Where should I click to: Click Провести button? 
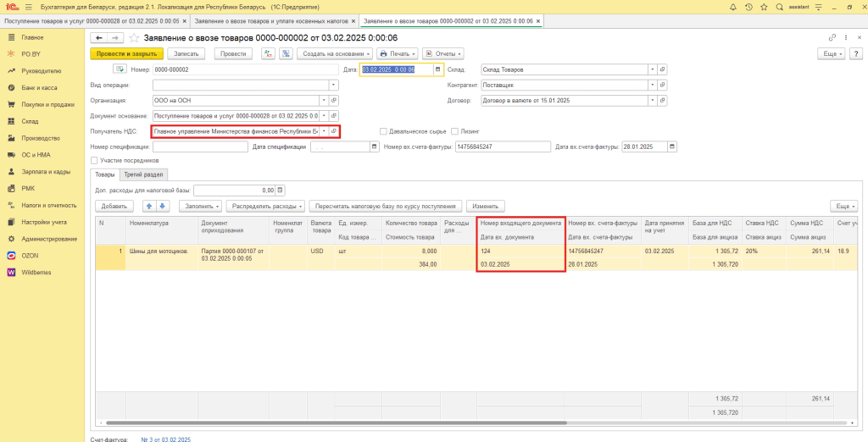233,53
